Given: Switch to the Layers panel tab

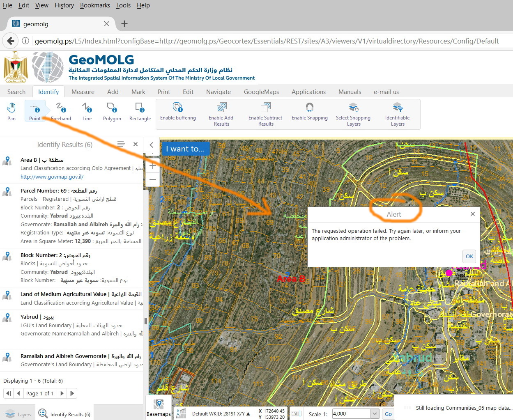Looking at the screenshot, I should (18, 414).
